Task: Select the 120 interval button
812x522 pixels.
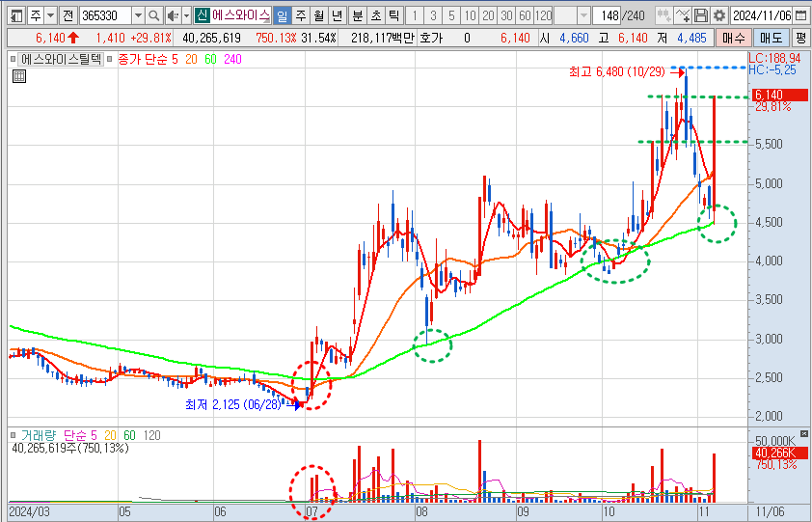Action: coord(543,16)
